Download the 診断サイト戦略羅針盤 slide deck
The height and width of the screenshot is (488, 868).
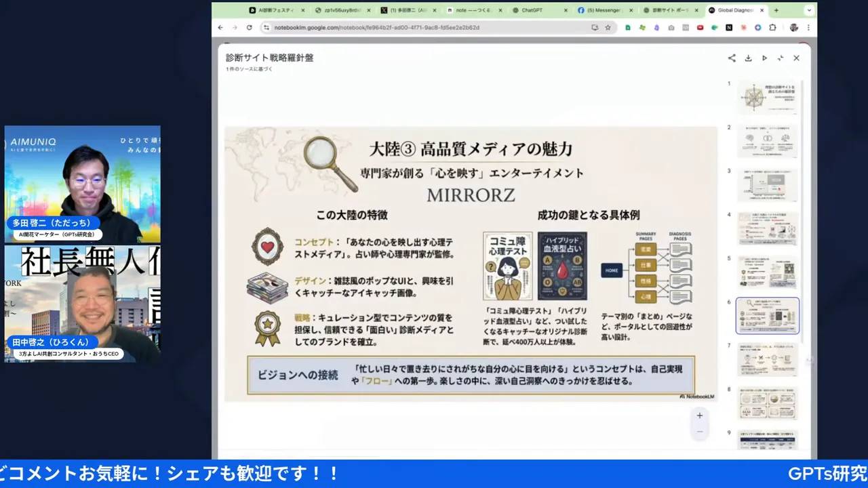[748, 58]
